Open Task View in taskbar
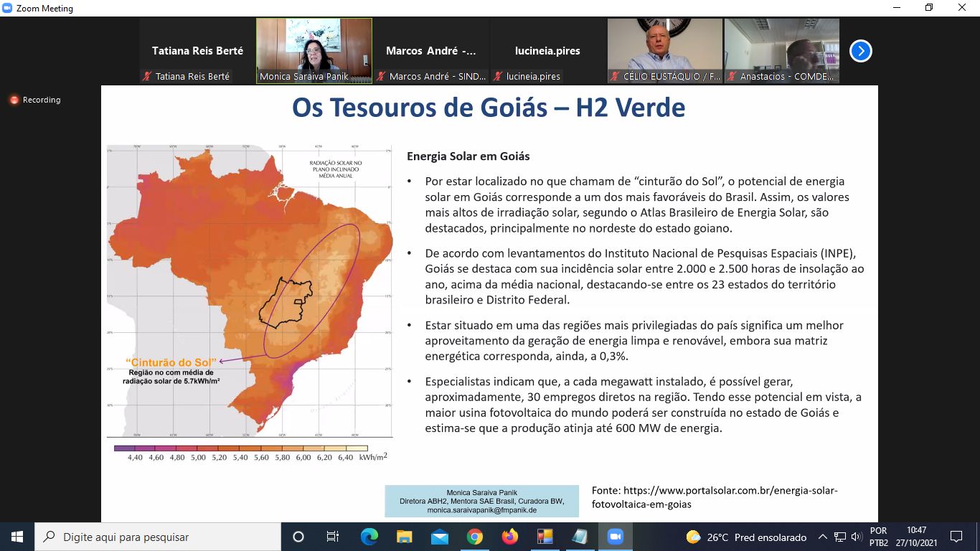This screenshot has width=980, height=551. pyautogui.click(x=333, y=537)
